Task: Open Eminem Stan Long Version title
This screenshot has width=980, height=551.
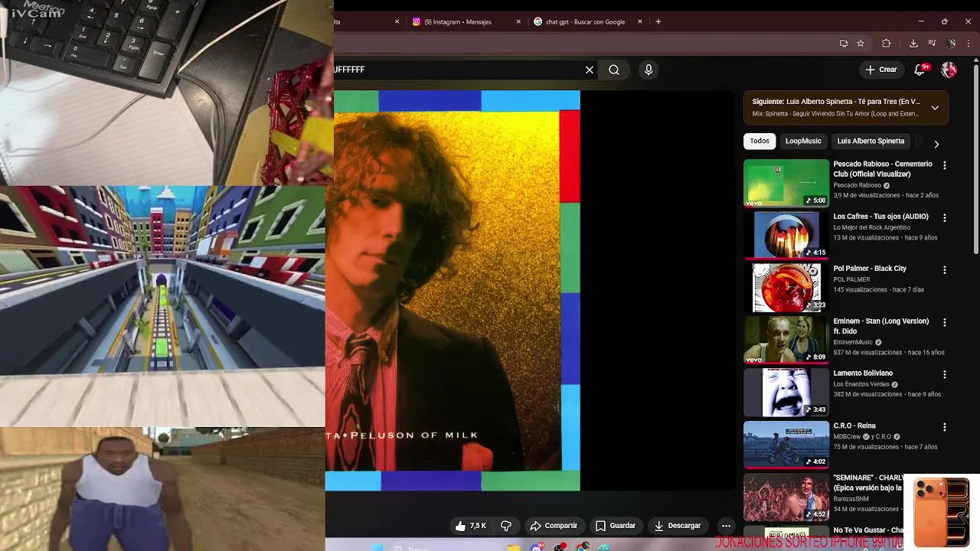Action: [x=881, y=326]
